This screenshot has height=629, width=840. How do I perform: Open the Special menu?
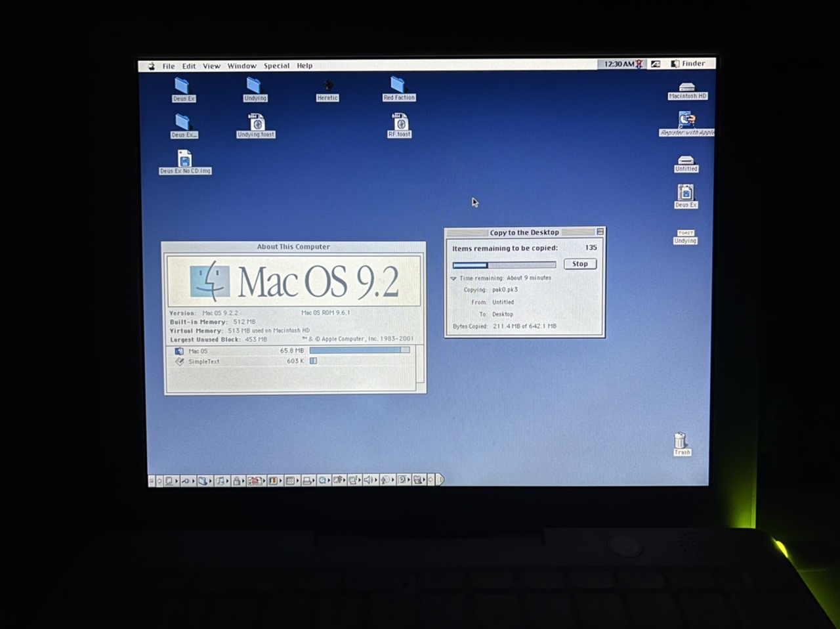(x=276, y=66)
